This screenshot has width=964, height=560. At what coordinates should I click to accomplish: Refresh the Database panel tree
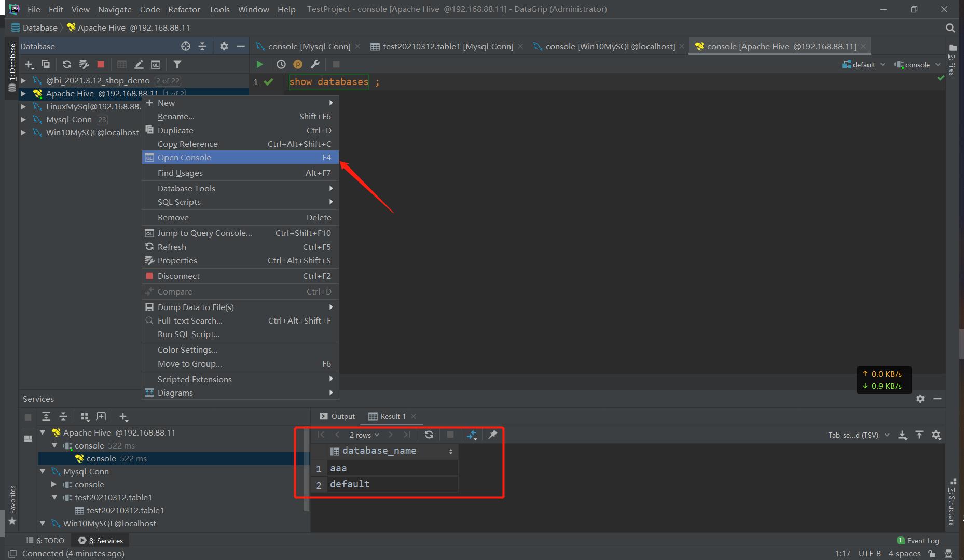[x=67, y=64]
